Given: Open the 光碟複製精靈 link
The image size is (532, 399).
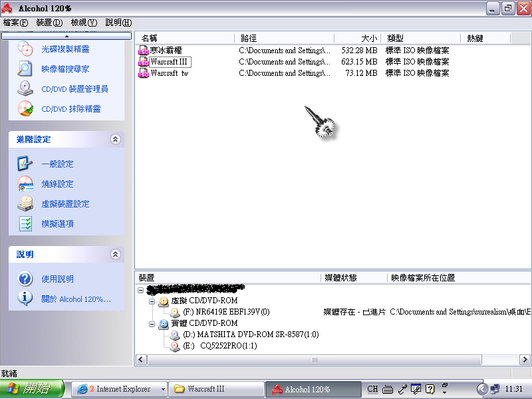Looking at the screenshot, I should tap(65, 49).
